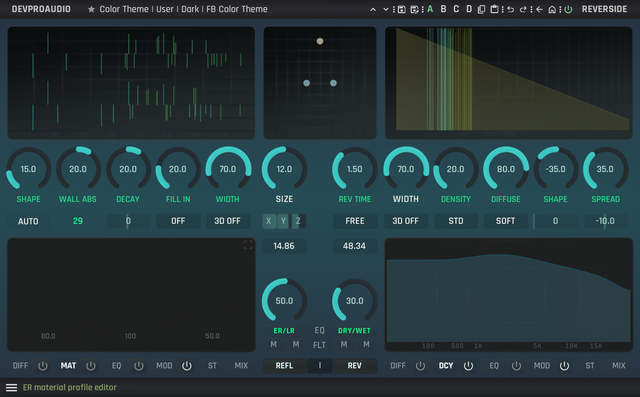Toggle the X axis size button
This screenshot has width=640, height=397.
(x=269, y=221)
